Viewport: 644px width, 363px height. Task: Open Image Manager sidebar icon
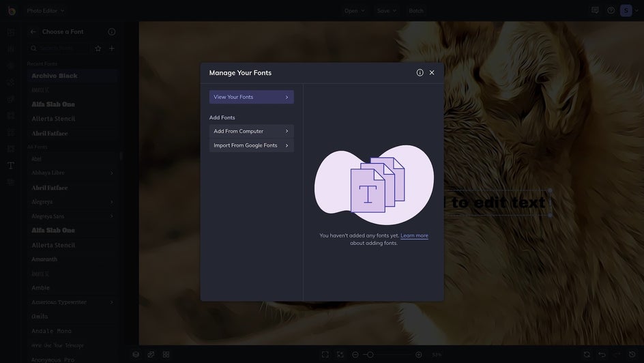[x=11, y=32]
